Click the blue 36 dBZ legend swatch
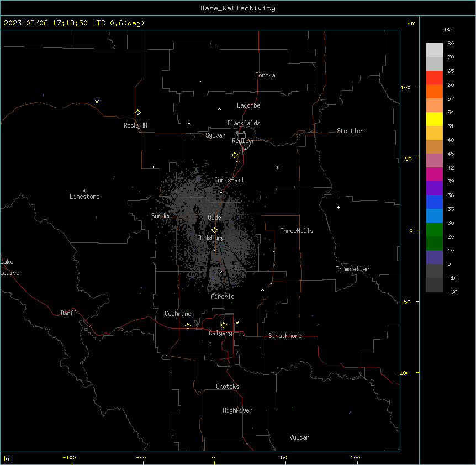Image resolution: width=476 pixels, height=465 pixels. click(x=434, y=202)
